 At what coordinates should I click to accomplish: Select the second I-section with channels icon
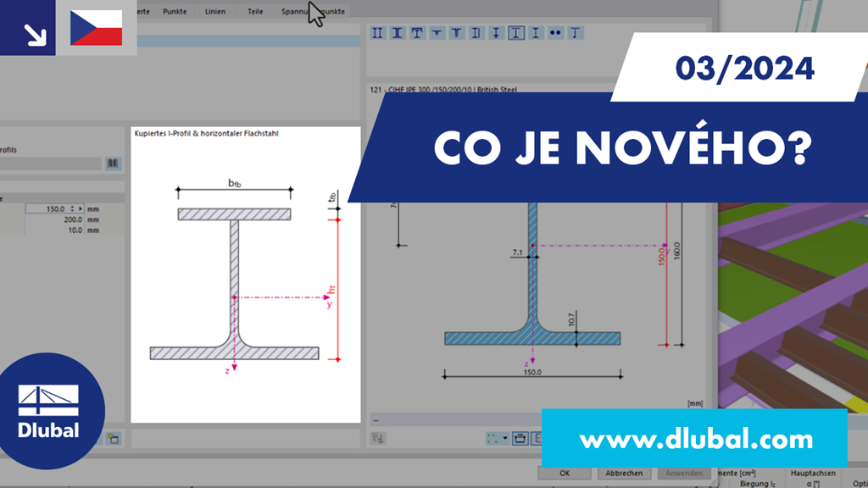click(x=397, y=33)
